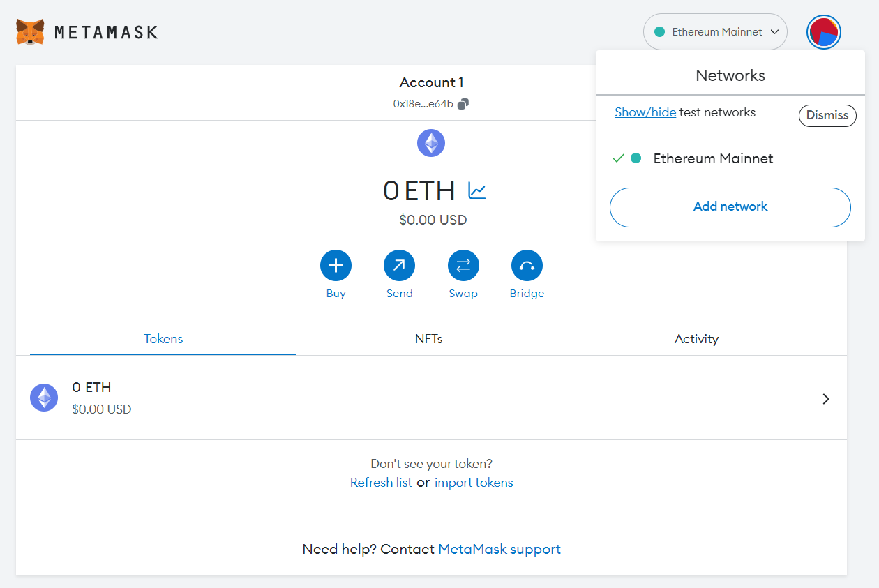The height and width of the screenshot is (588, 879).
Task: Click the ETH token icon in the token list
Action: [x=44, y=398]
